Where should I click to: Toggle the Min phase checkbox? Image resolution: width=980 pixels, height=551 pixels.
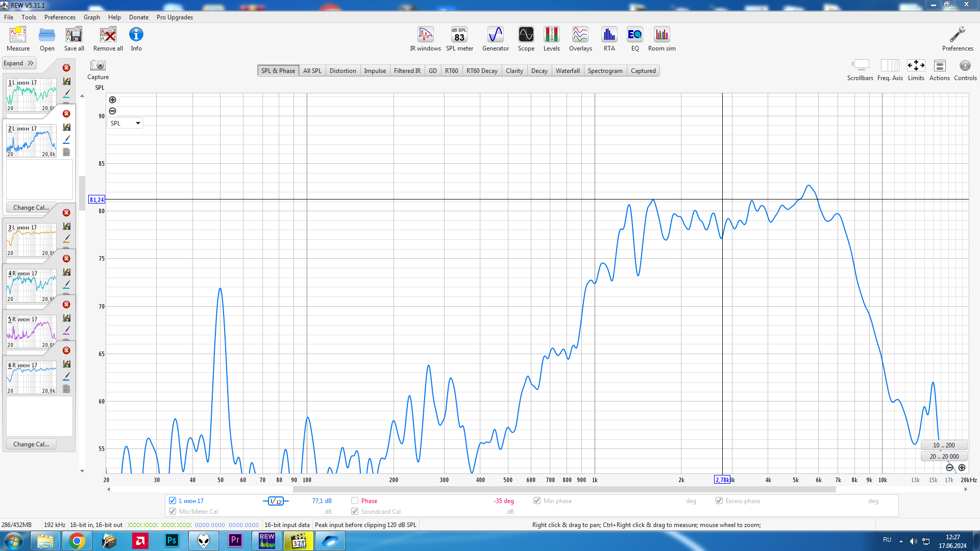pos(537,500)
